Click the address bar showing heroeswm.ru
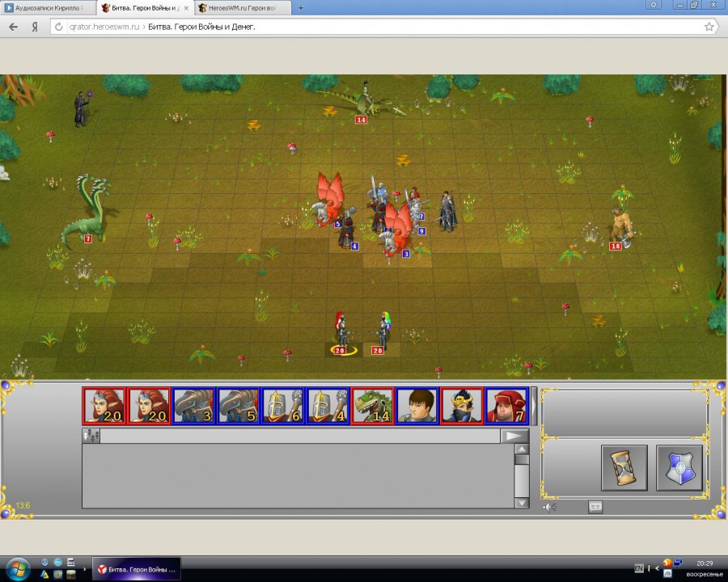Image resolution: width=728 pixels, height=582 pixels. pos(383,27)
